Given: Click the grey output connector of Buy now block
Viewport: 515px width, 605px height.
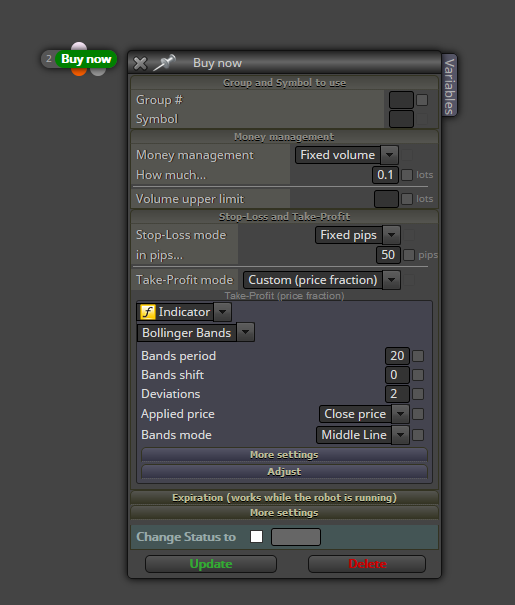Looking at the screenshot, I should [98, 72].
